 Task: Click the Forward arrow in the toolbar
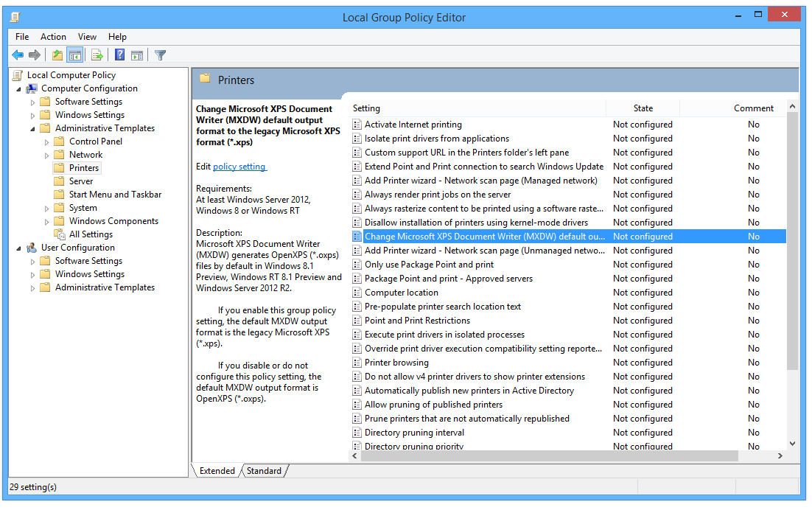35,55
